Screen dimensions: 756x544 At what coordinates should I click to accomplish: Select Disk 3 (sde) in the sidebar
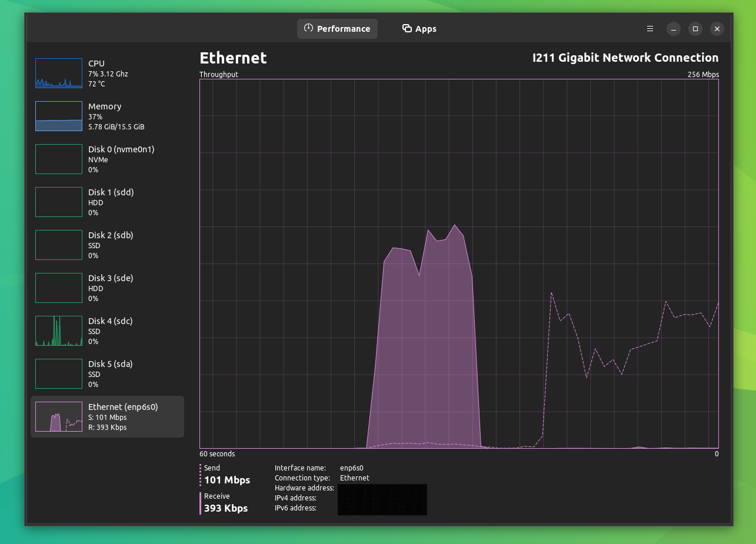[x=106, y=288]
